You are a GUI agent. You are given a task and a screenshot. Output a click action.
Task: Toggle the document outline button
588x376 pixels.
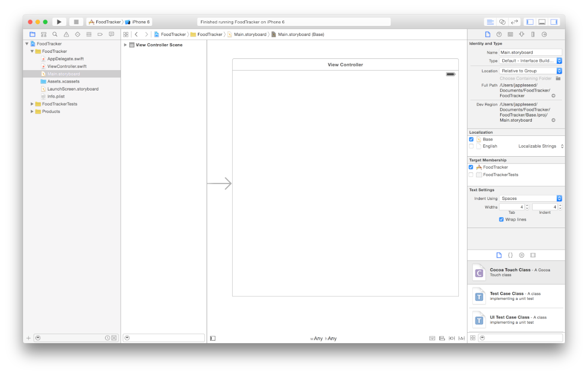(213, 338)
